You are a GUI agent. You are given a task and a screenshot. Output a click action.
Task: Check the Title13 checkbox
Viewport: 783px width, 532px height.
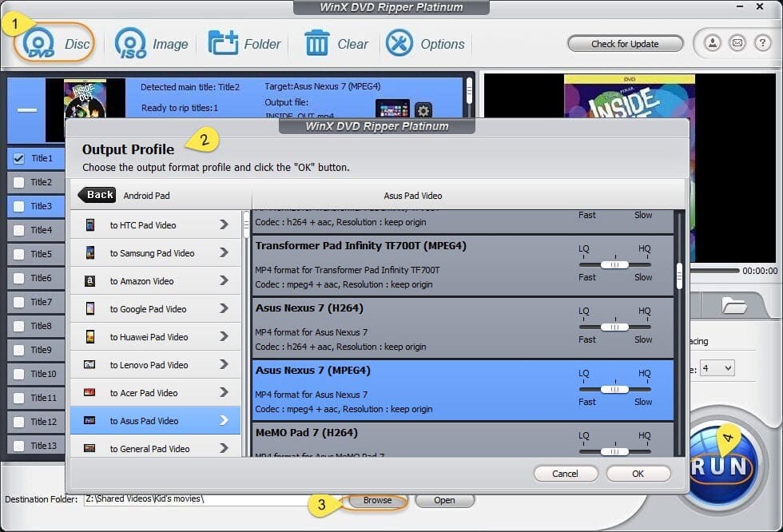tap(19, 447)
